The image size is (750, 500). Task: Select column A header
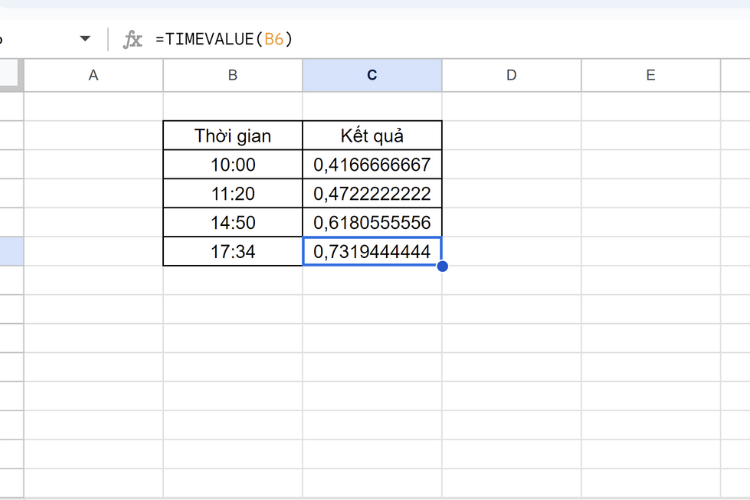click(93, 75)
